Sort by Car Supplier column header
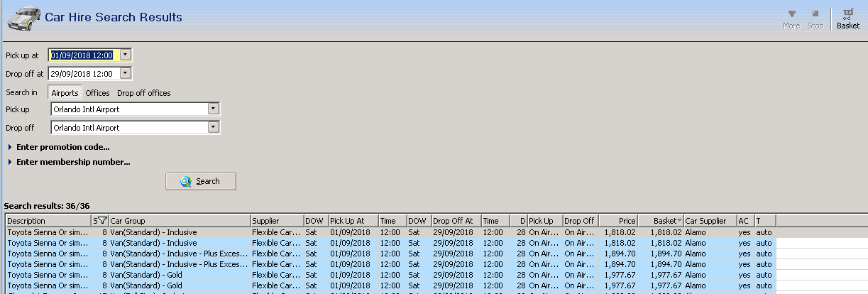This screenshot has width=868, height=294. click(710, 221)
